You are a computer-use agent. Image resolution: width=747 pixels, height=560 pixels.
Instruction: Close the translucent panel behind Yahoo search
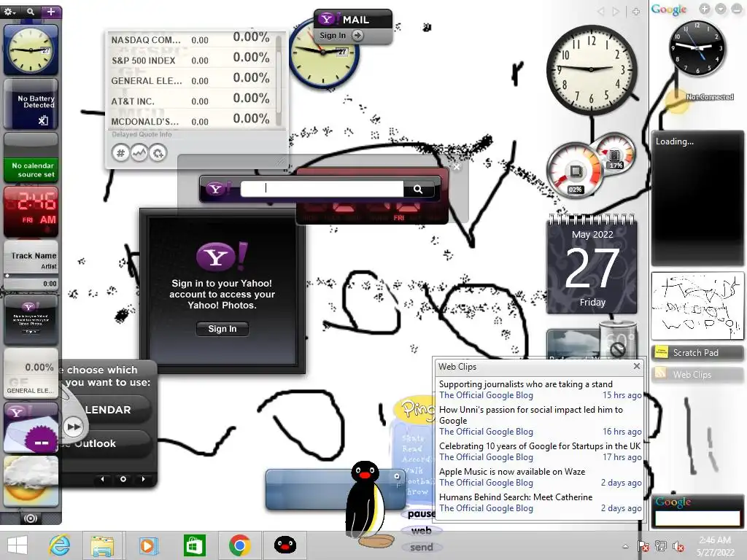[x=457, y=167]
